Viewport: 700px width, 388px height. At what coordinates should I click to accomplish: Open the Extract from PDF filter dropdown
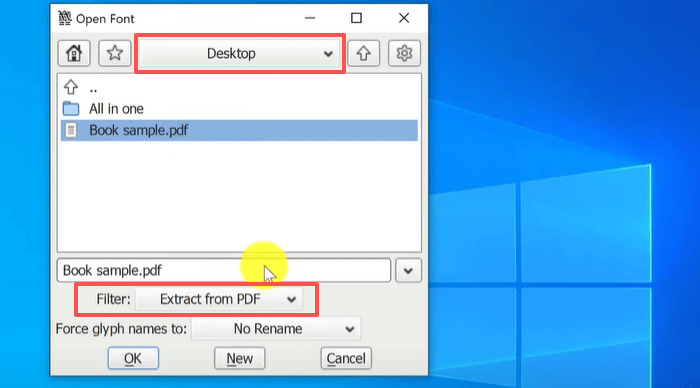[219, 299]
